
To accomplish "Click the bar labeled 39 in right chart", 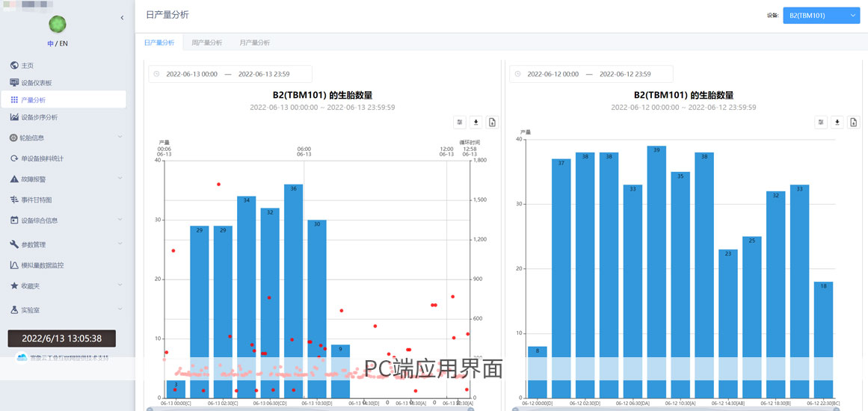I will (x=656, y=273).
